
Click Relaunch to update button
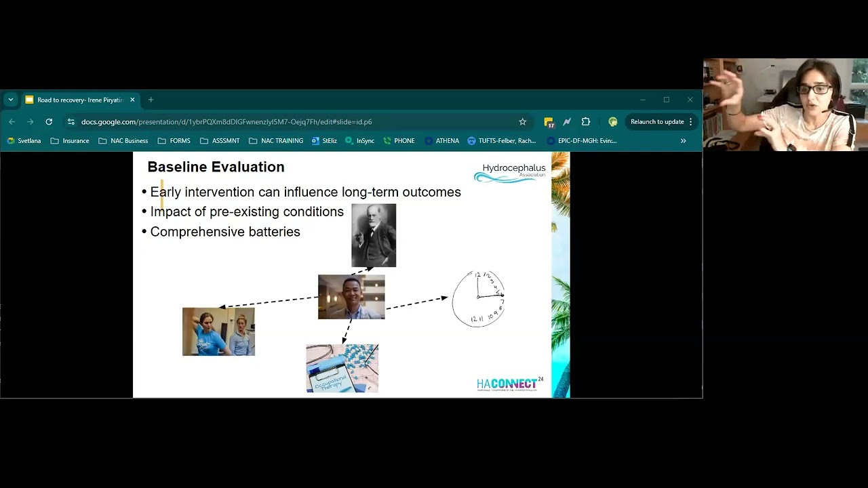[661, 122]
